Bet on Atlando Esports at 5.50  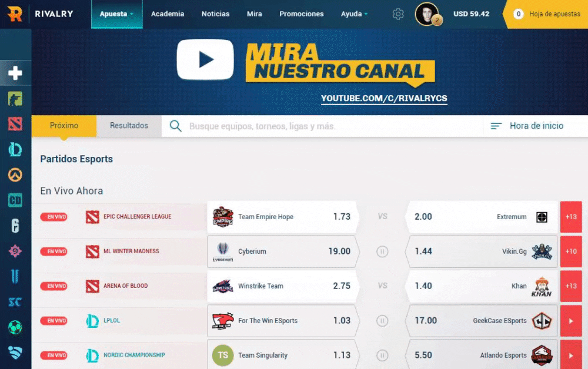tap(482, 355)
